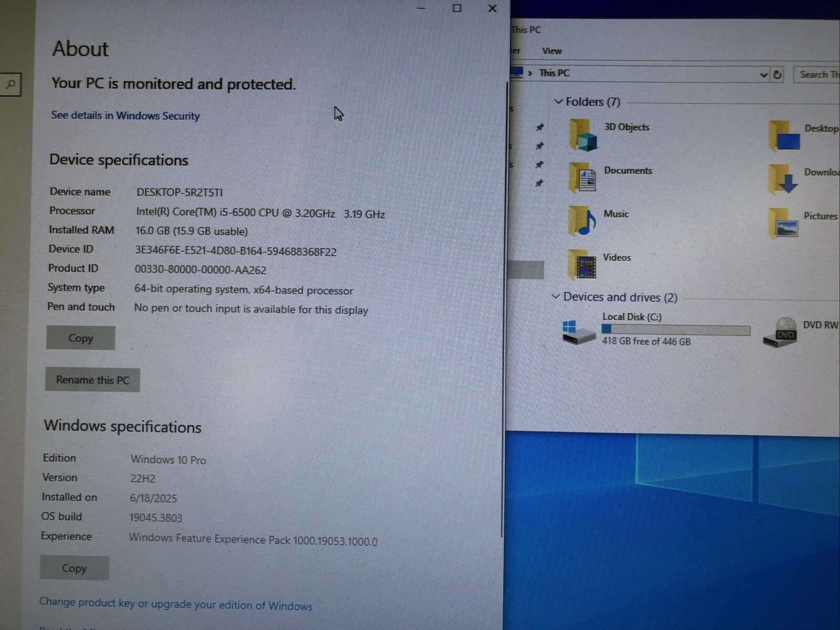Open the address bar history dropdown
Image resolution: width=840 pixels, height=630 pixels.
[x=763, y=75]
